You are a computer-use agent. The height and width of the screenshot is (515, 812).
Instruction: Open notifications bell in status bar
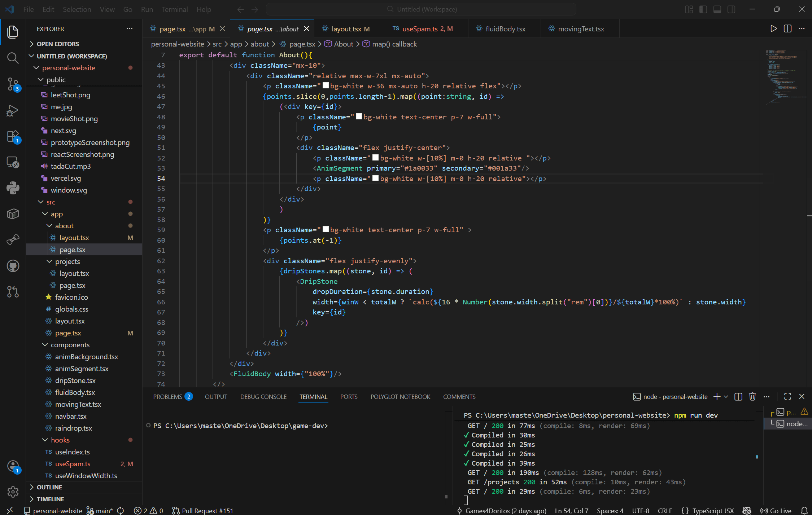coord(804,511)
